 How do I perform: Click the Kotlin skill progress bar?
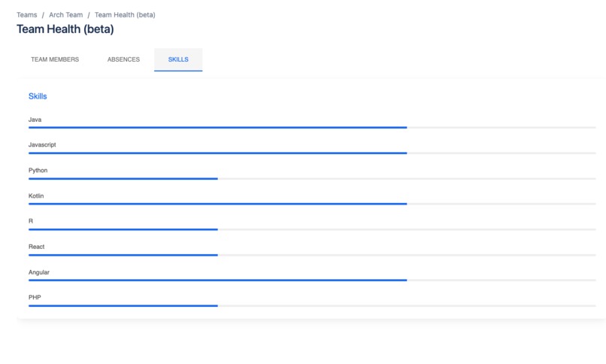click(312, 204)
